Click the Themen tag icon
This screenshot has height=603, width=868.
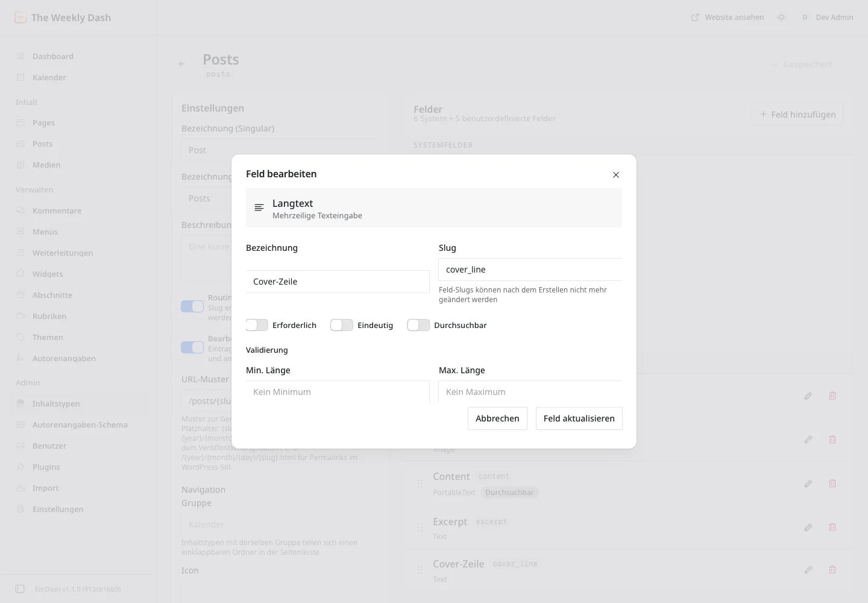tap(20, 337)
